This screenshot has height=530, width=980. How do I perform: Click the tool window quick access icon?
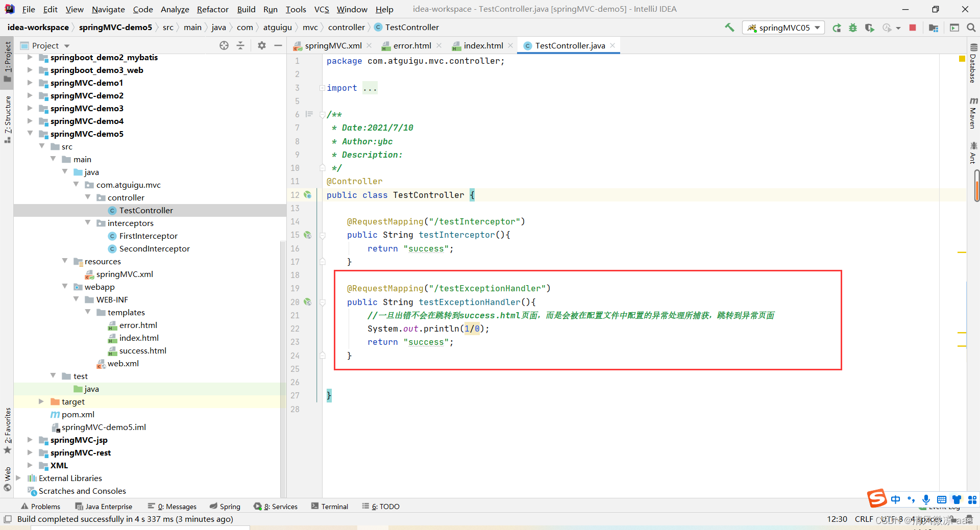8,519
